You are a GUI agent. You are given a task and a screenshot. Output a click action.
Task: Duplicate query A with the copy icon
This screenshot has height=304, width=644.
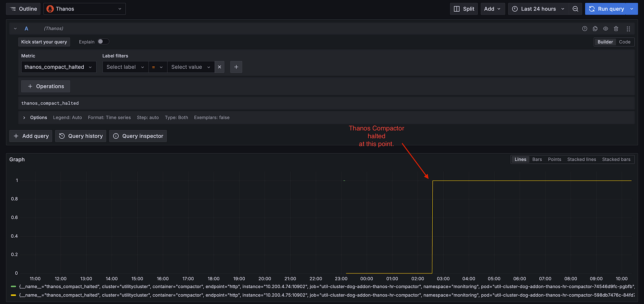pyautogui.click(x=595, y=29)
